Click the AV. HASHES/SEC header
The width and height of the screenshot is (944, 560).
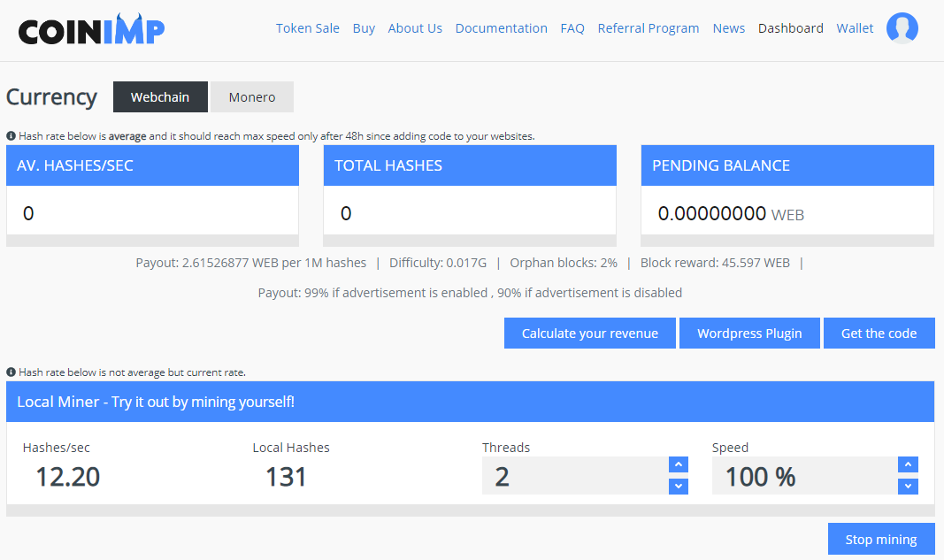pos(152,165)
